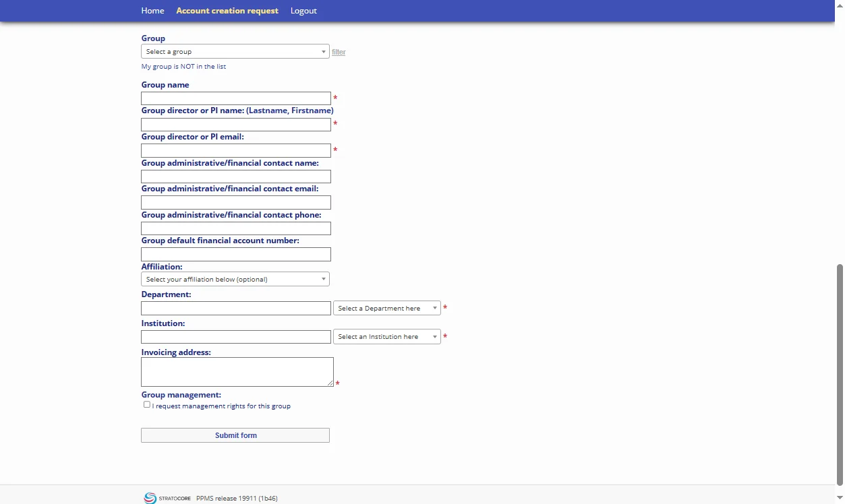The image size is (845, 504).
Task: Click the filter link beside group
Action: (339, 53)
